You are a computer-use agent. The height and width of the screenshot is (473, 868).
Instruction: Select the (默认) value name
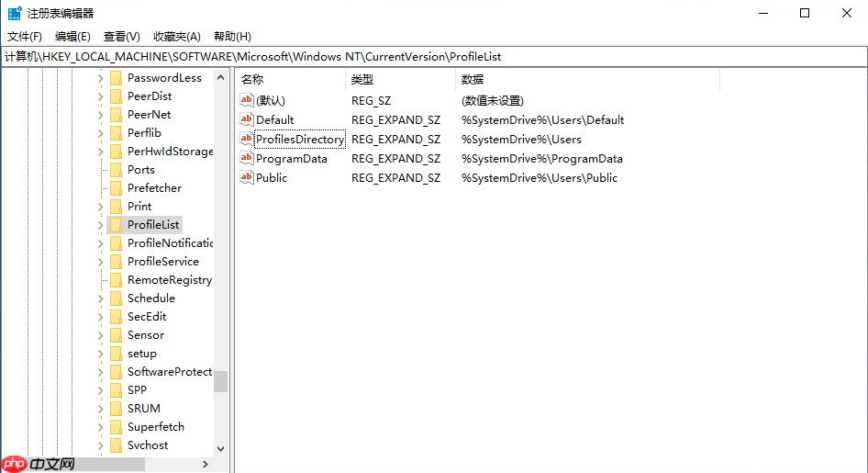pos(271,101)
